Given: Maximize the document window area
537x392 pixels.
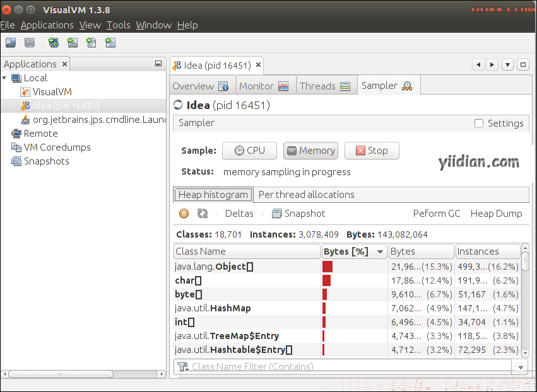Looking at the screenshot, I should pyautogui.click(x=523, y=64).
